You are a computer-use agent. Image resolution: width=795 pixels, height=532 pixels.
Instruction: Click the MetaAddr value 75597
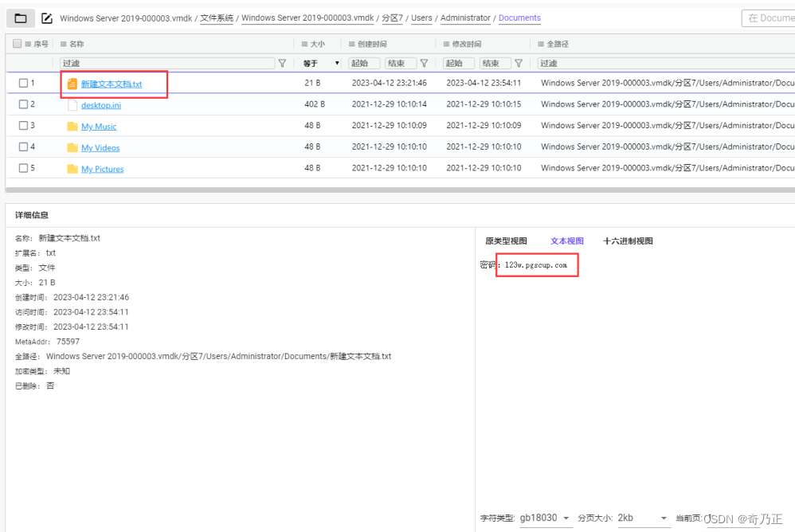(x=68, y=342)
